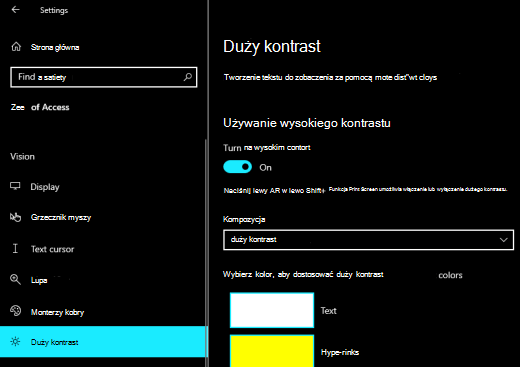Click the 'Wybierz kolor' instruction text
Screen dimensions: 520x367
pos(303,274)
